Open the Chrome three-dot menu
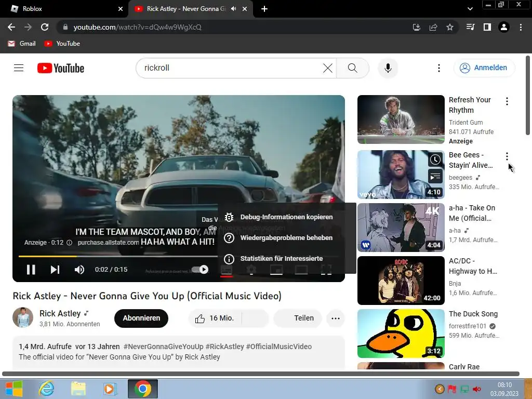Image resolution: width=532 pixels, height=399 pixels. click(521, 27)
